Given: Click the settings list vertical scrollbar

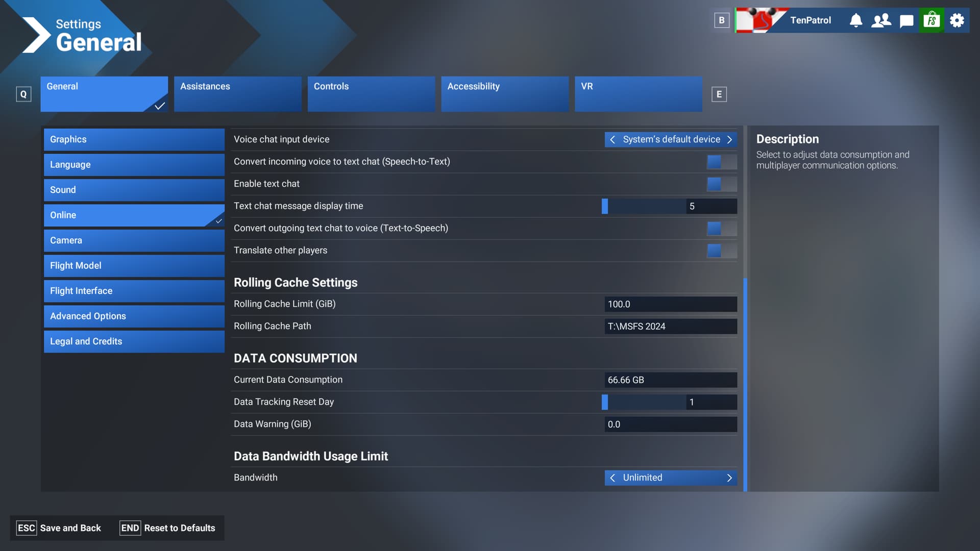Looking at the screenshot, I should [745, 385].
